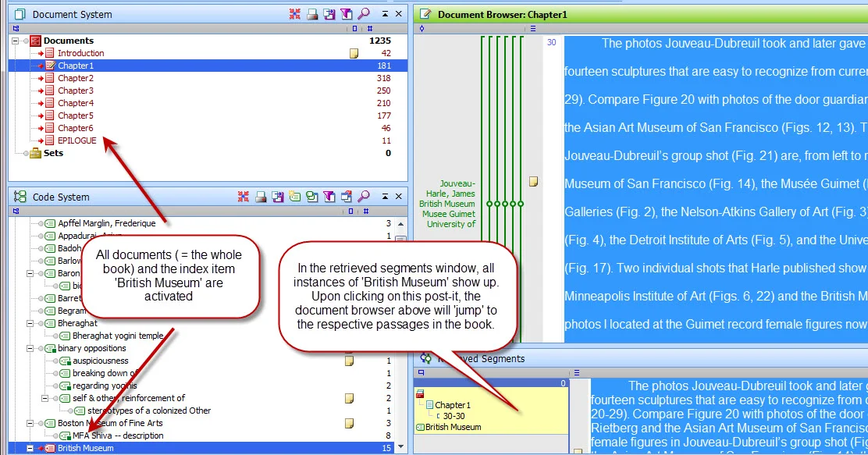The height and width of the screenshot is (455, 868).
Task: Select the Chapter5 document
Action: [x=75, y=116]
